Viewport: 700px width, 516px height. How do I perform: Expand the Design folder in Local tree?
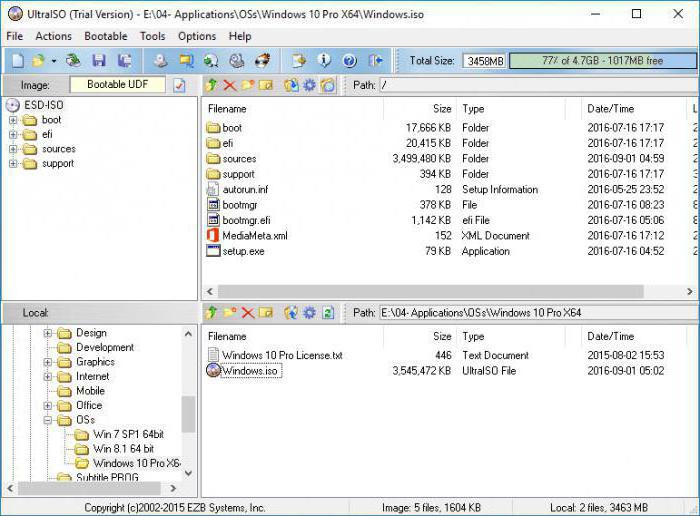tap(47, 333)
